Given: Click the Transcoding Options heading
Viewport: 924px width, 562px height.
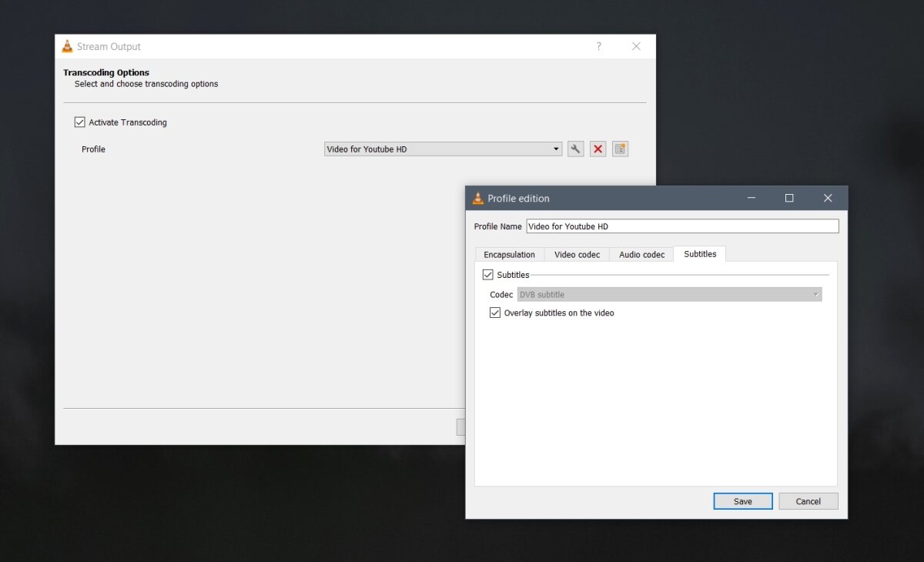Looking at the screenshot, I should (x=106, y=72).
